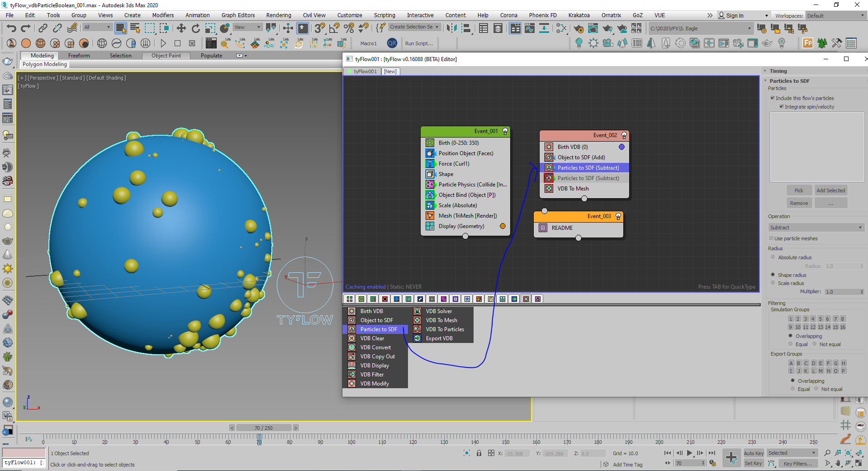The image size is (868, 471).
Task: Collapse the Particles to SDF rollout
Action: click(x=789, y=81)
